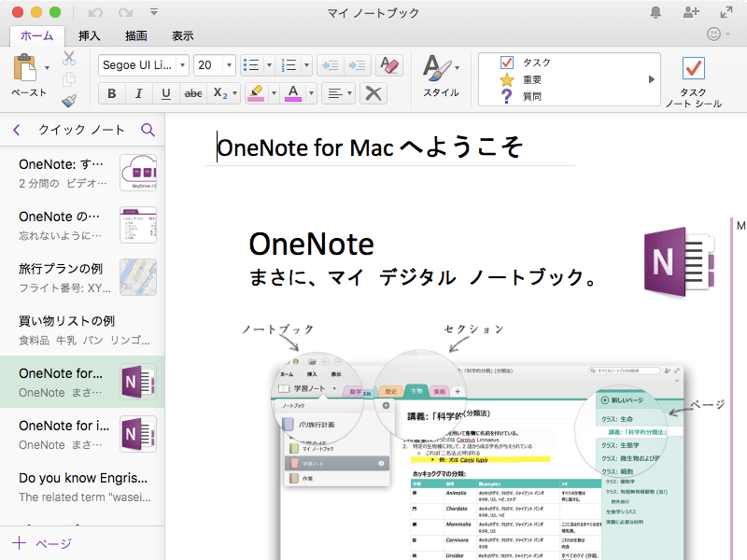Open the font name dropdown
Viewport: 747px width, 560px height.
(x=182, y=65)
